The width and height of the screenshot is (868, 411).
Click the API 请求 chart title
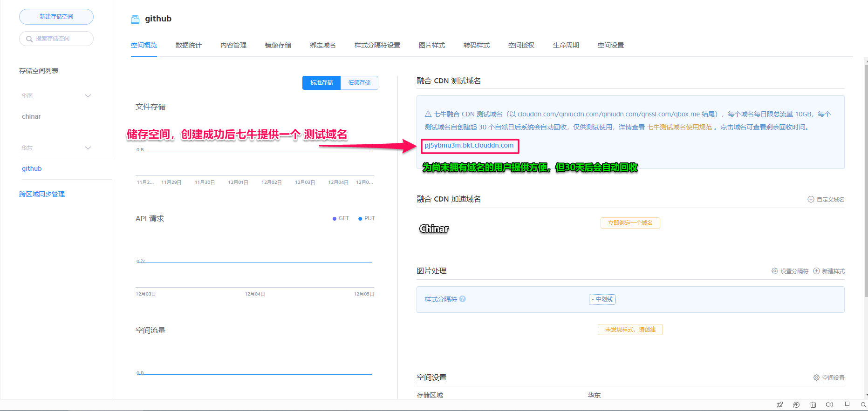point(150,219)
